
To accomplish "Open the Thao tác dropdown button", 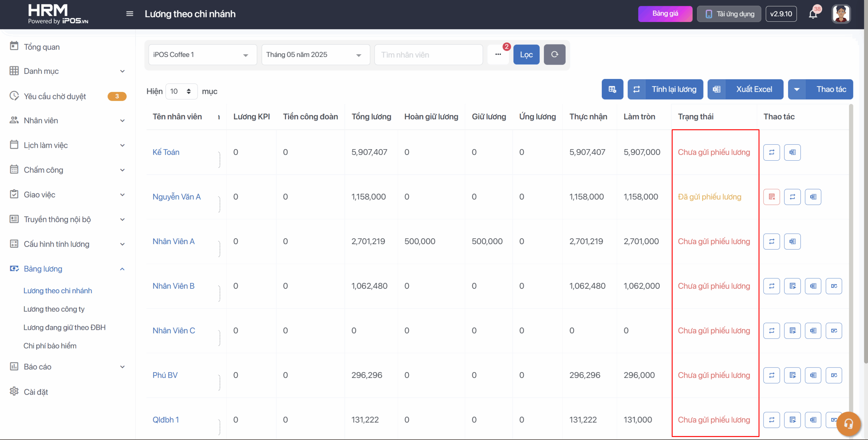I will 820,89.
